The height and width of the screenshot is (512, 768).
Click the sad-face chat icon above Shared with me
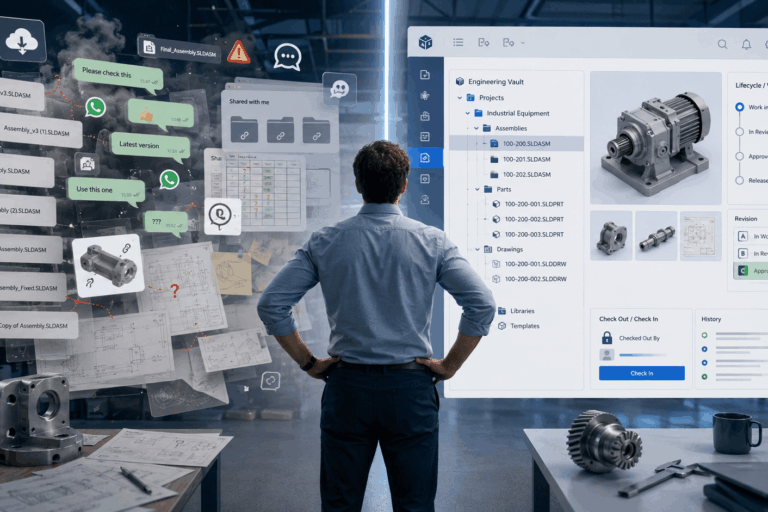(x=339, y=89)
